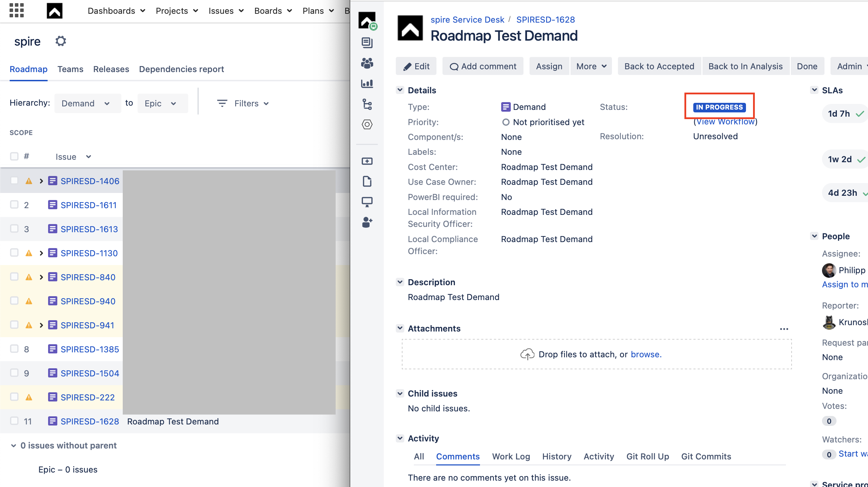Click the invite team person-plus icon
868x487 pixels.
click(x=367, y=222)
